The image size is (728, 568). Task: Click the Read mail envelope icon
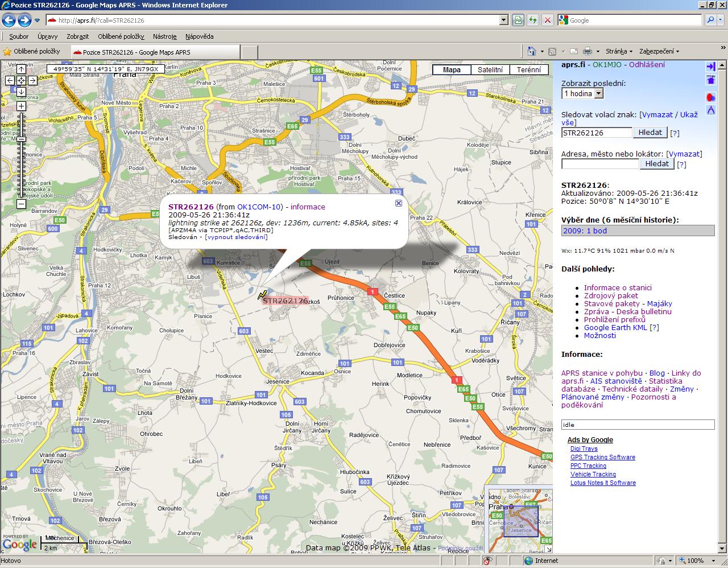pyautogui.click(x=574, y=51)
